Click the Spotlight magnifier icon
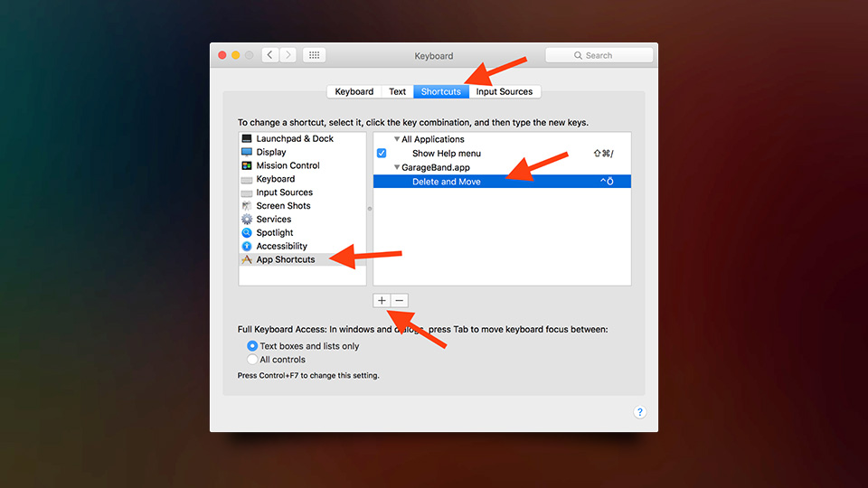This screenshot has height=488, width=868. tap(247, 232)
